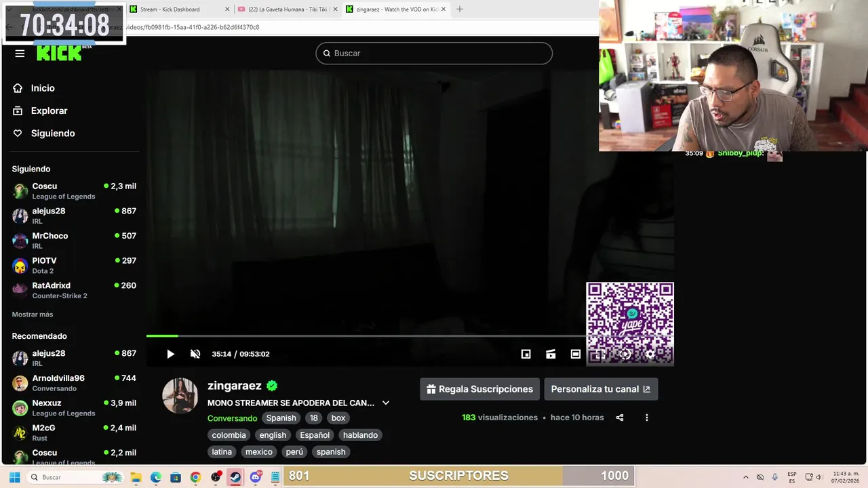The image size is (868, 488).
Task: Open a new browser tab
Action: 459,9
